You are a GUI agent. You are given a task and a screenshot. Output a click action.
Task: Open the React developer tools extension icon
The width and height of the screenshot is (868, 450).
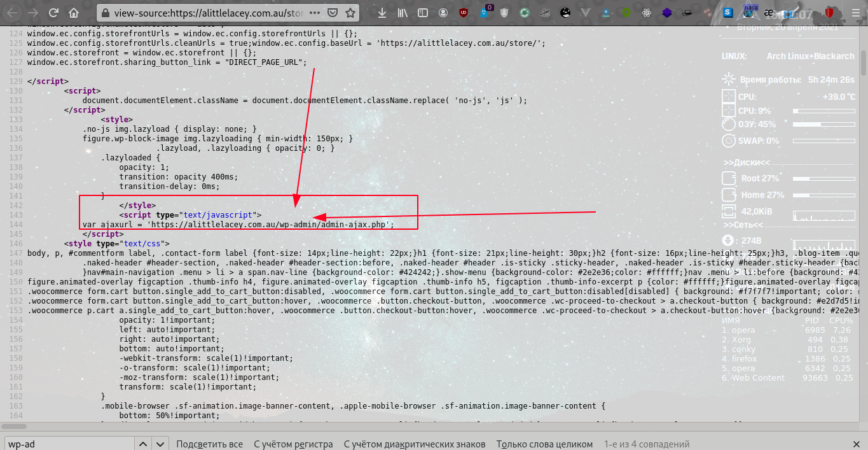coord(647,13)
